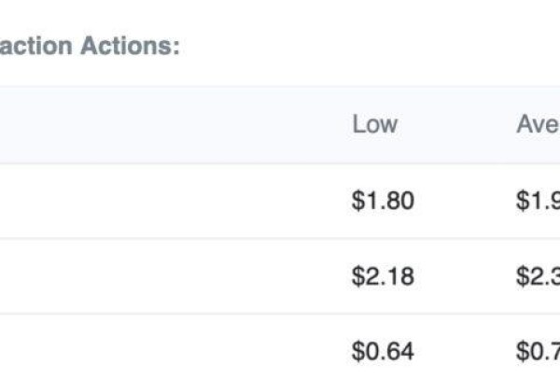Click the blank name area of the $1.80 row

168,201
